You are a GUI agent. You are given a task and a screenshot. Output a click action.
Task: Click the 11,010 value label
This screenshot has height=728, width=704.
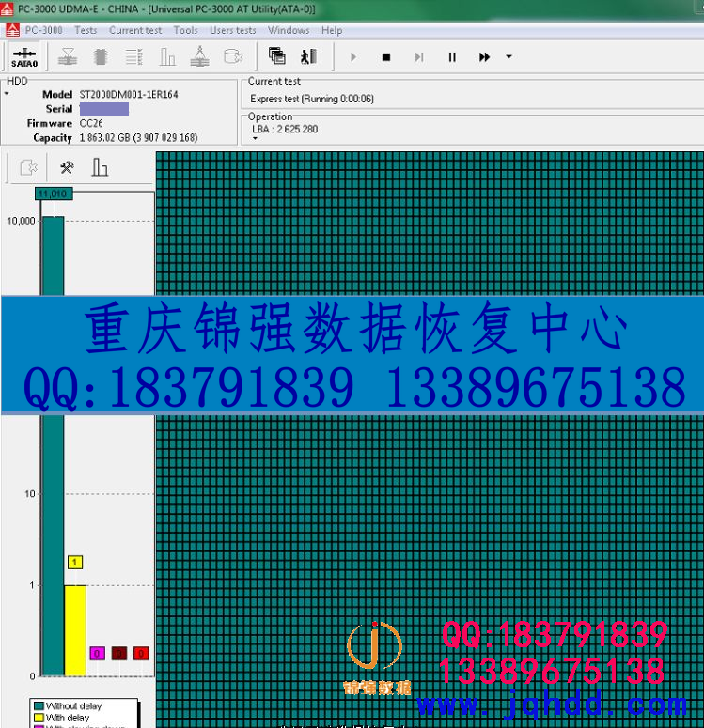click(x=54, y=194)
